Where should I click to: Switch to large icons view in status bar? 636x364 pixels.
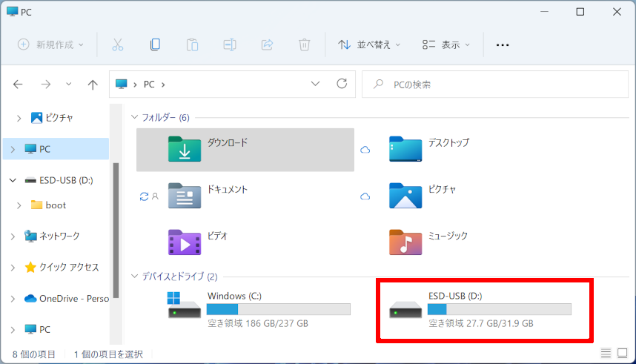(622, 354)
